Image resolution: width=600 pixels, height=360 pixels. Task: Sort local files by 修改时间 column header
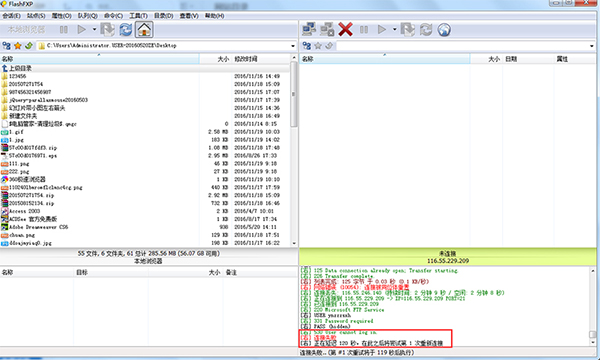(x=261, y=59)
